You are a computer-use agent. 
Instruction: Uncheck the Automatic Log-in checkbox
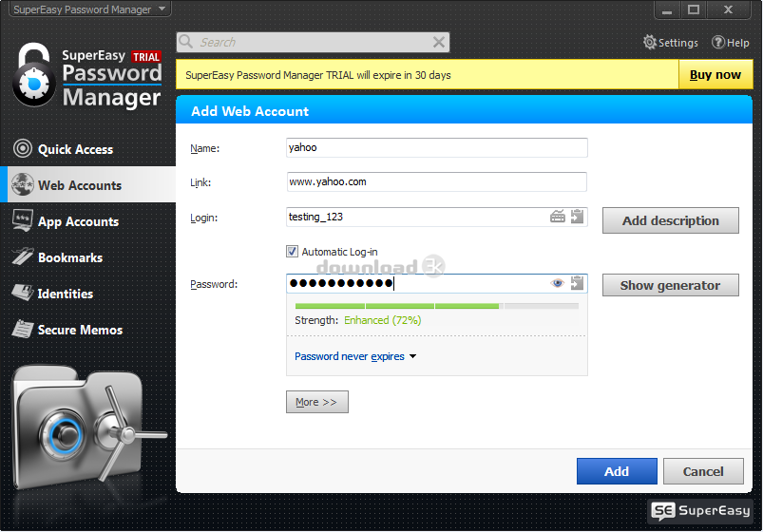click(293, 252)
